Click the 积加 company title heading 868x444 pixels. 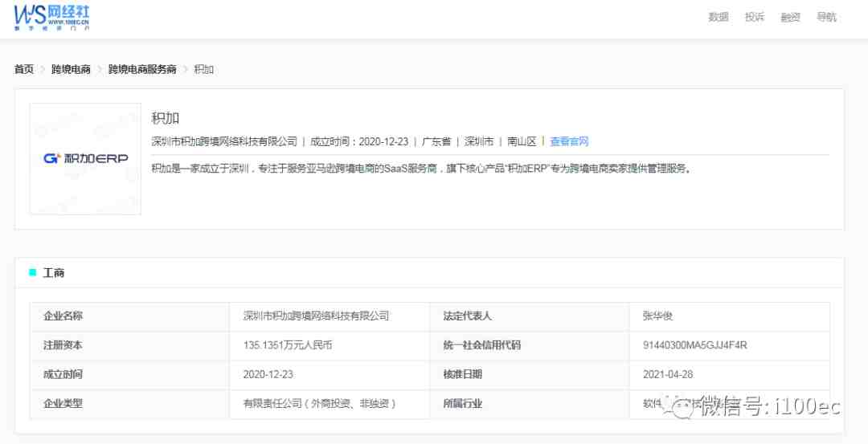(165, 118)
